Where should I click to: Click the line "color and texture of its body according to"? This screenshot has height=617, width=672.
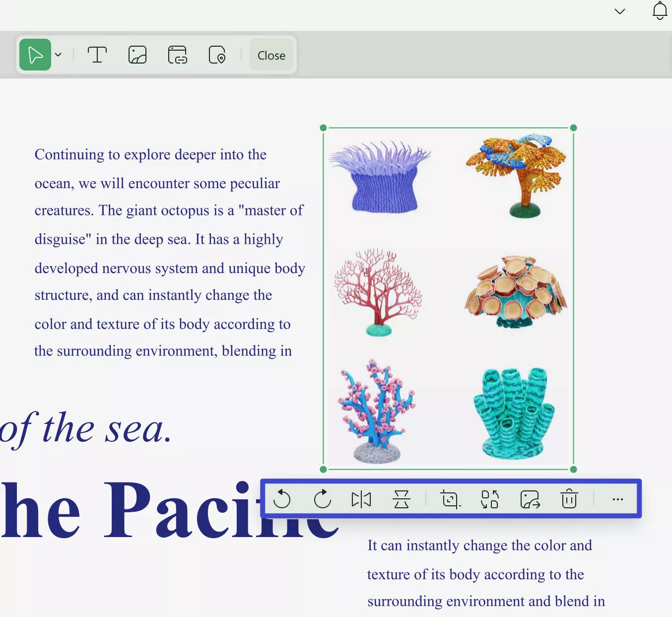click(x=162, y=324)
